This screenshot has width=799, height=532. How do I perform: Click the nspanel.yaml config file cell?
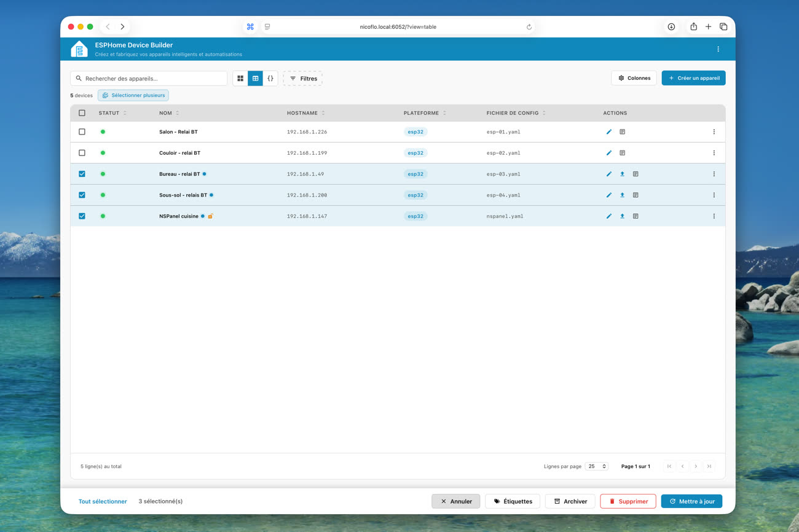(505, 216)
